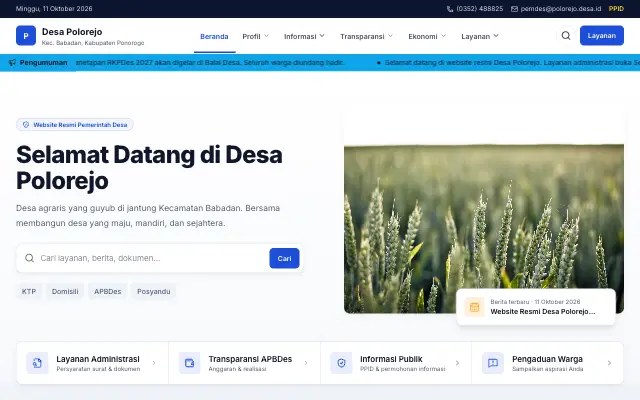Click 'Anggaran & realisasi' subtitle
This screenshot has width=640, height=400.
(x=237, y=369)
